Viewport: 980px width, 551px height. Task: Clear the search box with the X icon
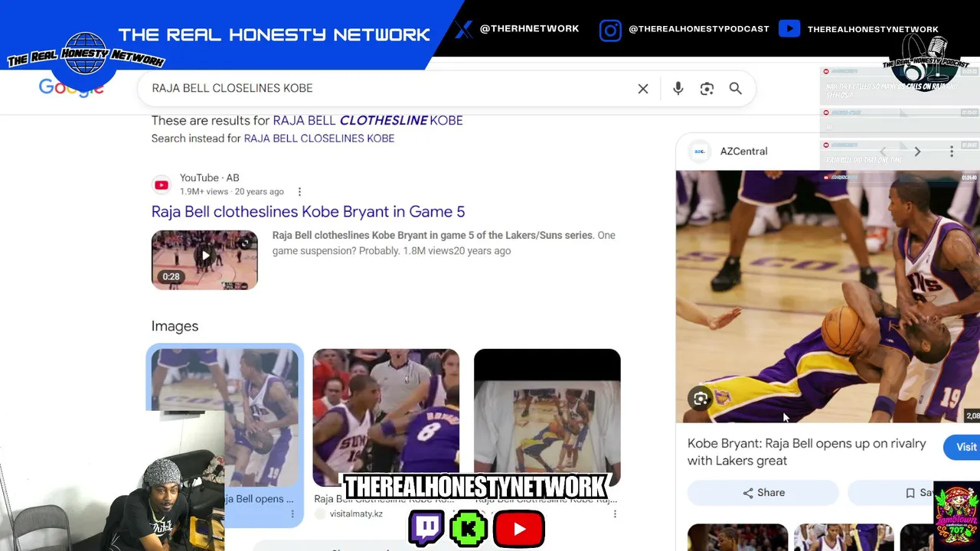pyautogui.click(x=643, y=89)
